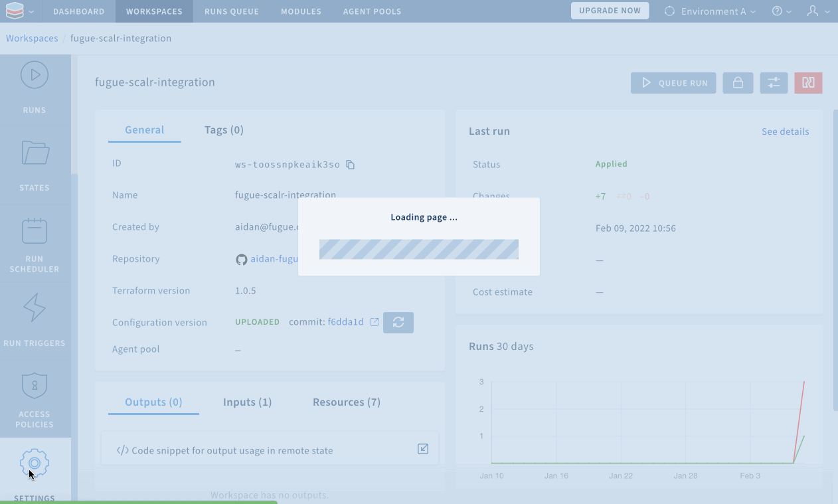Click See details link in Last run
Screen dimensions: 838x504
(785, 131)
